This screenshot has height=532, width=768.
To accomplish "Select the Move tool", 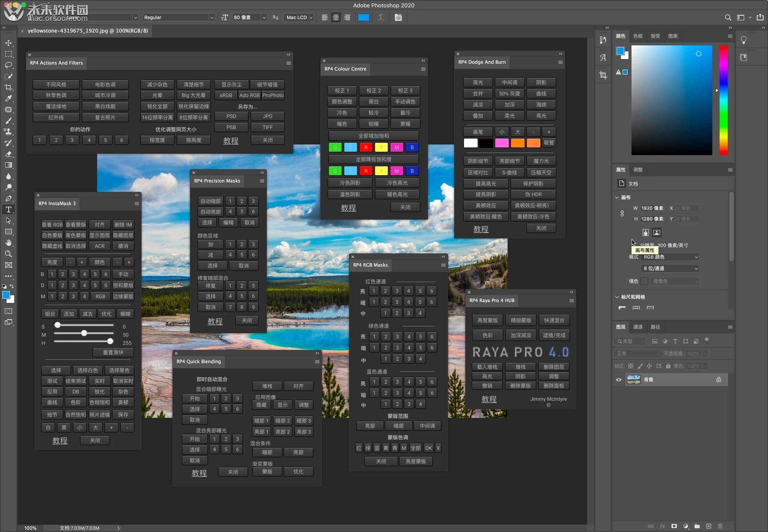I will tap(9, 43).
